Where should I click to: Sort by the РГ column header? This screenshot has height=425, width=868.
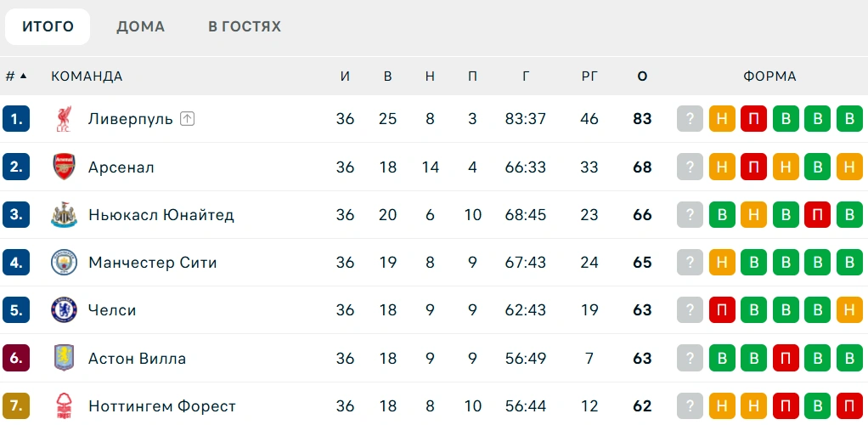pyautogui.click(x=590, y=76)
